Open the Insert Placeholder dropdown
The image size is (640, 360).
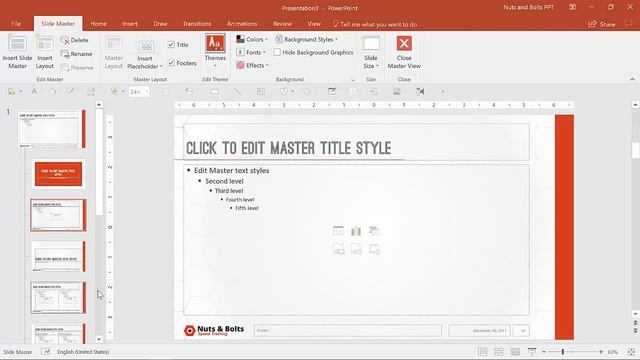click(144, 54)
